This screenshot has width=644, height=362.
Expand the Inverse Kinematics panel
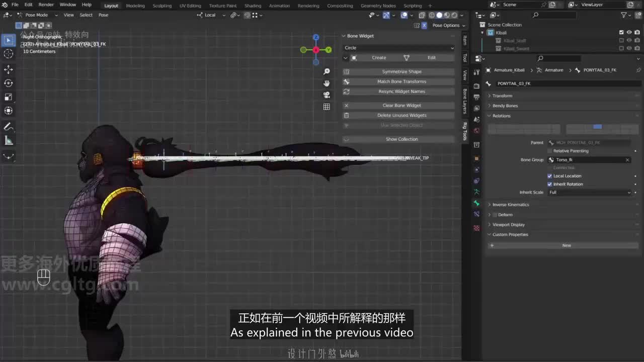[511, 205]
